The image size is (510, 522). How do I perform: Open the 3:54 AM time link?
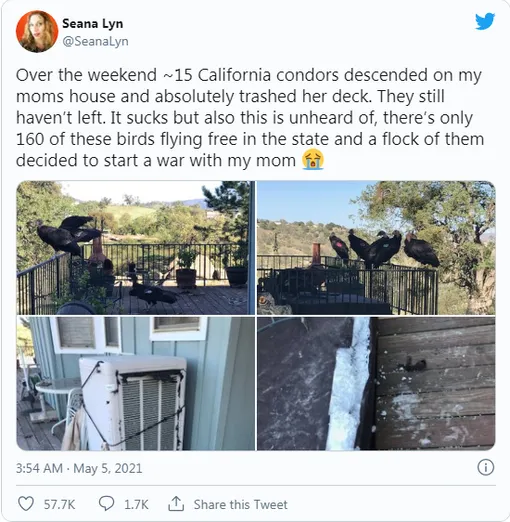tap(39, 468)
